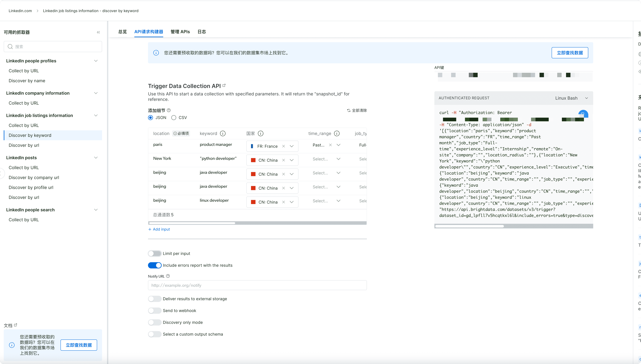Select JSON format radio button

150,117
